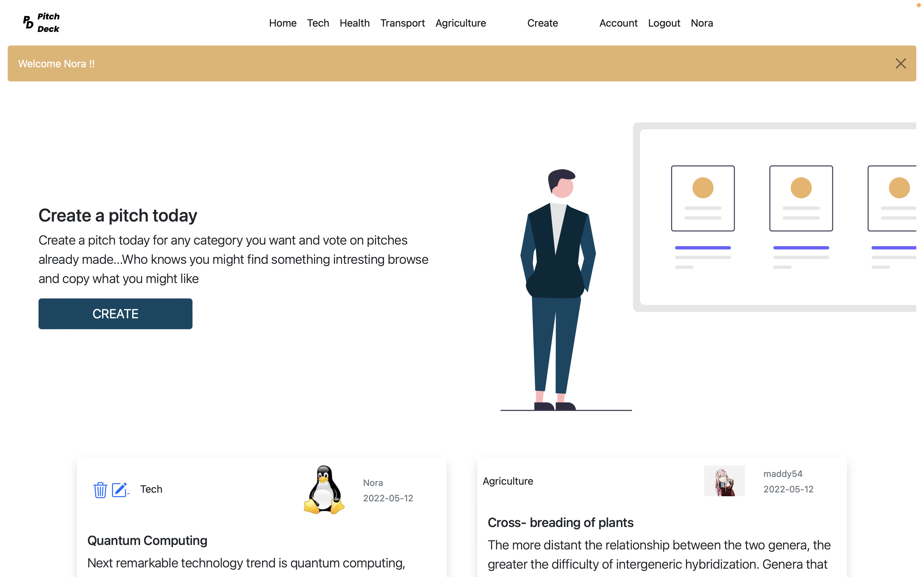Open maddy54's profile picture

[724, 481]
